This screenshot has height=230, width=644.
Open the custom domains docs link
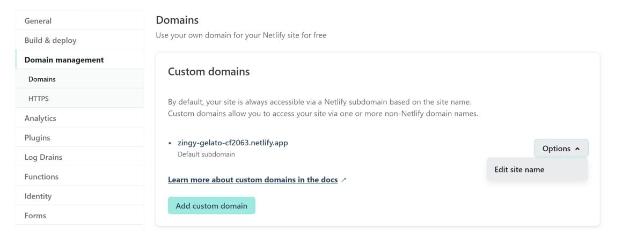253,180
